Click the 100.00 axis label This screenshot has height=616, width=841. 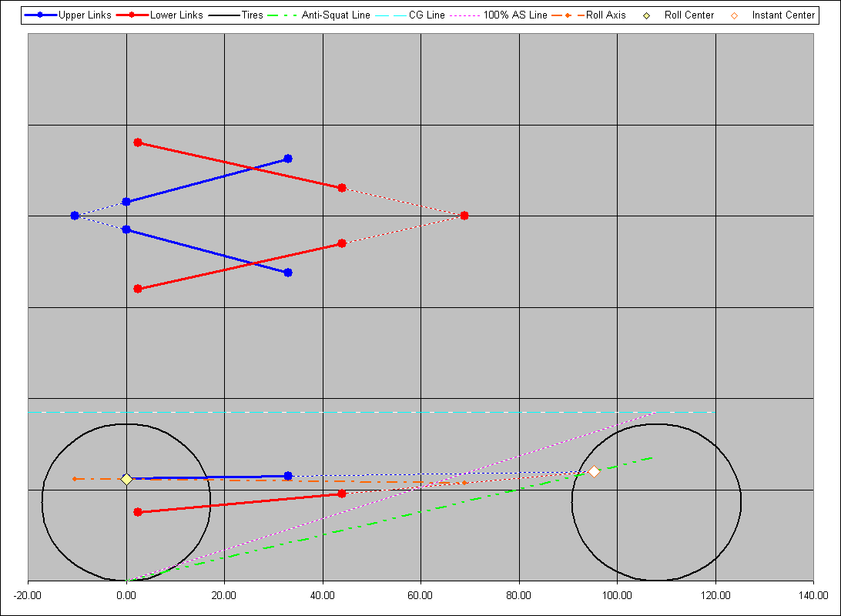(x=617, y=596)
